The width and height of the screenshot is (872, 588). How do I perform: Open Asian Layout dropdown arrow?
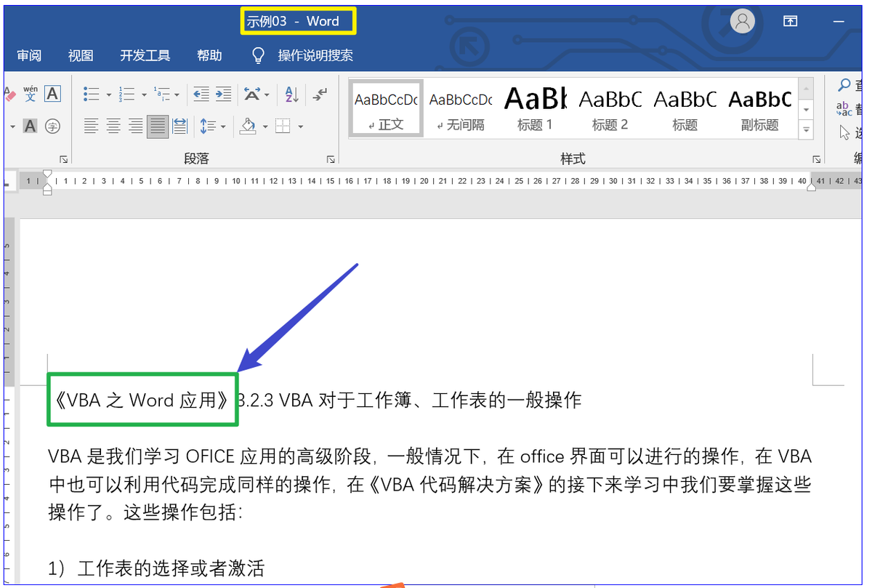point(267,94)
